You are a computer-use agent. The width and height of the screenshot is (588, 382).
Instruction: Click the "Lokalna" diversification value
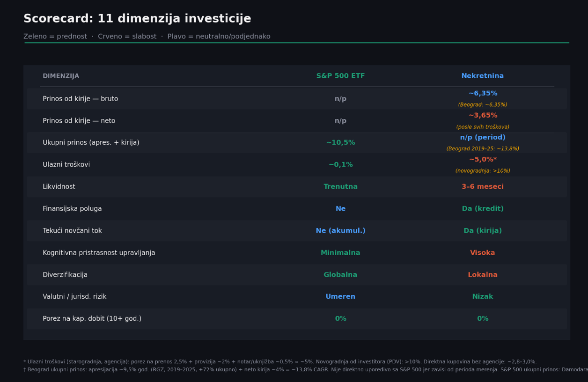pos(483,275)
